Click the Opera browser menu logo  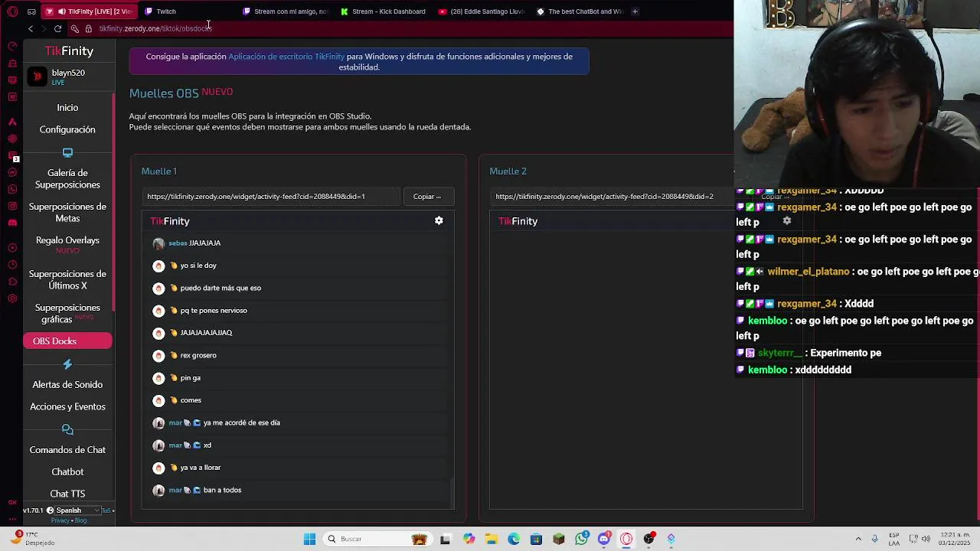(12, 11)
